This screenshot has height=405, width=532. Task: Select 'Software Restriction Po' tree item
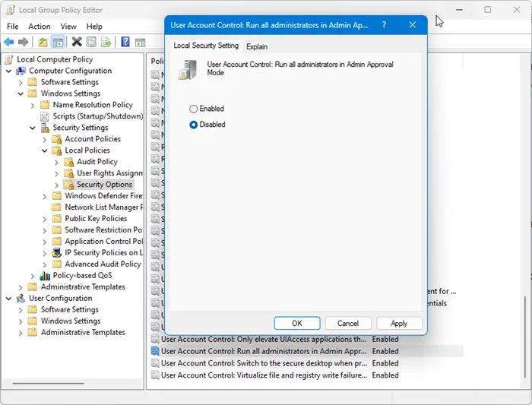103,230
